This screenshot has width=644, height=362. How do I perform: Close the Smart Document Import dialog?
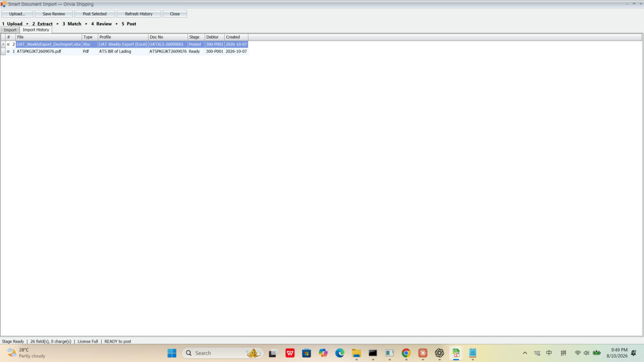point(175,14)
